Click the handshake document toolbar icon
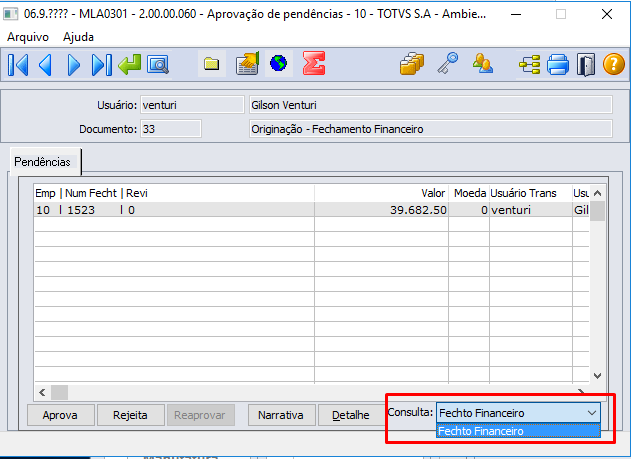 coord(247,64)
